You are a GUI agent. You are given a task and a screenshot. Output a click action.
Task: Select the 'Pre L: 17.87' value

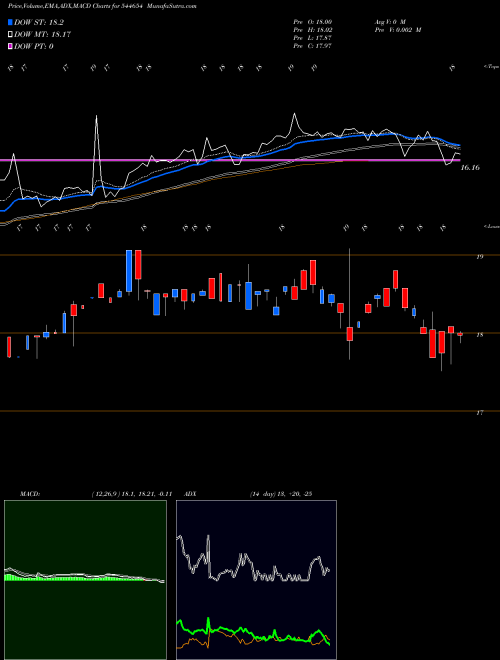[x=313, y=38]
